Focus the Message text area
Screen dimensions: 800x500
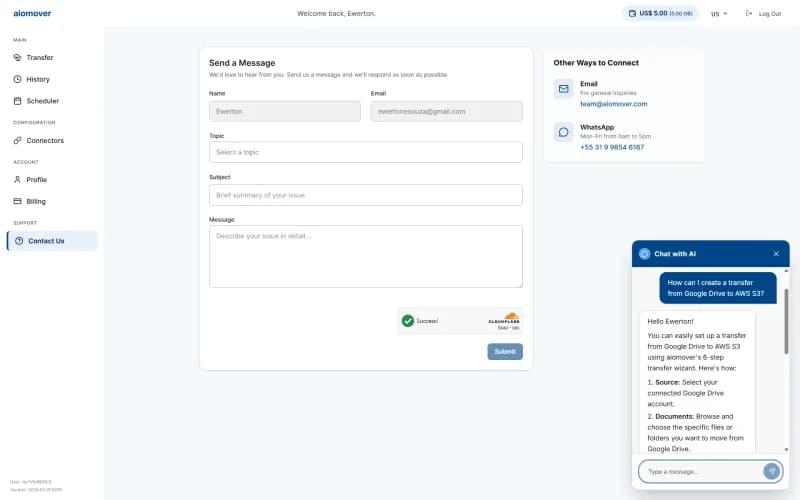coord(366,256)
